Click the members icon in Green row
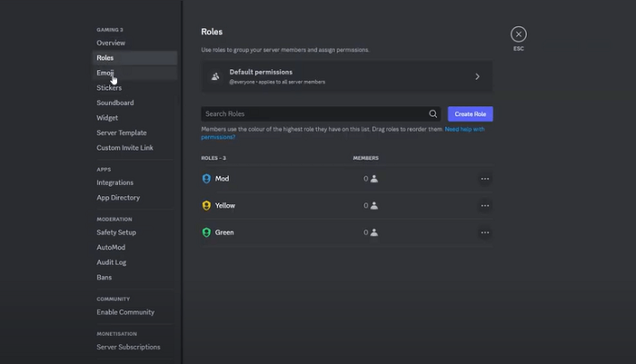Image resolution: width=636 pixels, height=364 pixels. (x=374, y=232)
